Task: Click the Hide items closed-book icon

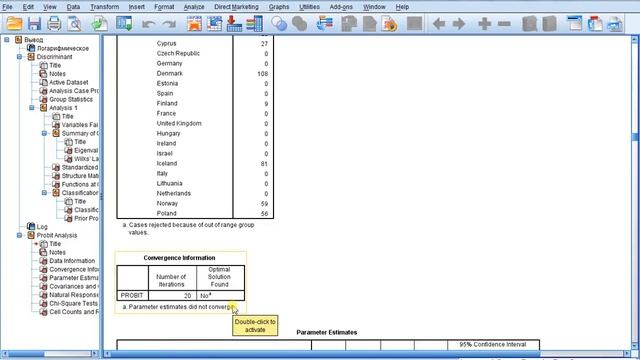Action: click(549, 24)
